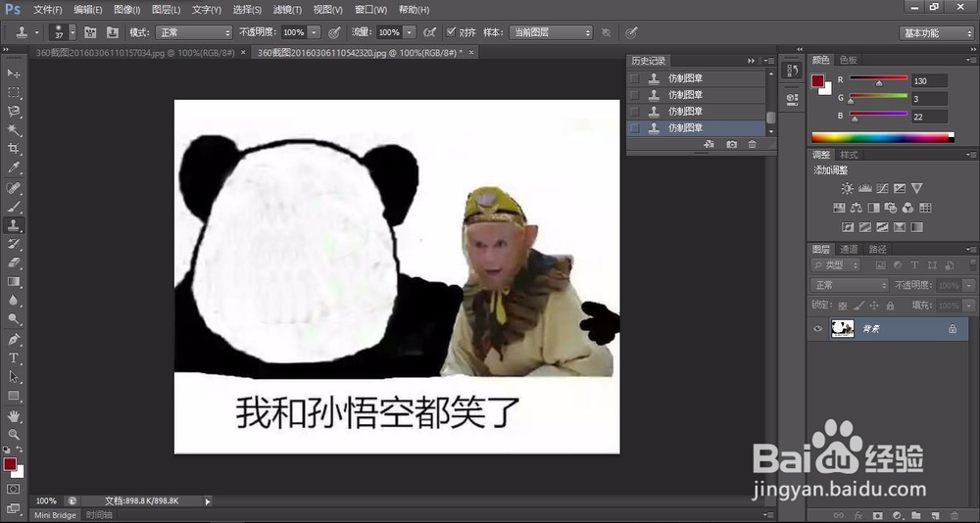Open the layer blend mode 正常 dropdown
This screenshot has width=980, height=523.
coord(850,285)
